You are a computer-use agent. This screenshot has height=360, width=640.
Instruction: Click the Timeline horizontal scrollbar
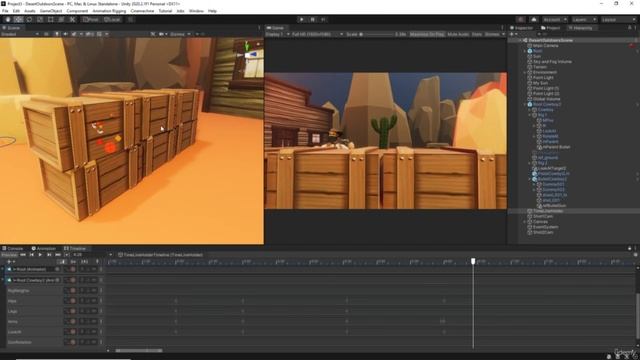point(139,350)
